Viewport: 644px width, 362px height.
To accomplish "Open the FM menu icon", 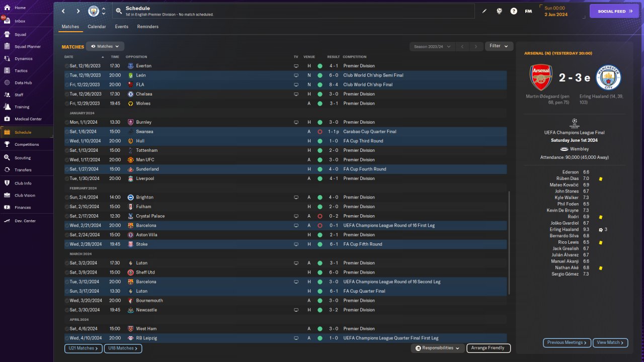I will point(528,11).
